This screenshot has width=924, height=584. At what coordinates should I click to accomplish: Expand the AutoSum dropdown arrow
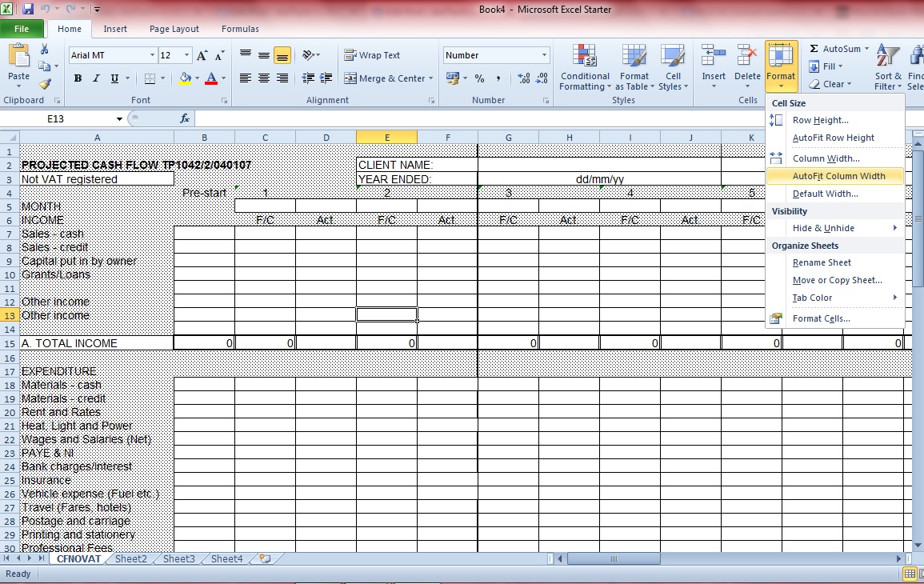pyautogui.click(x=866, y=49)
